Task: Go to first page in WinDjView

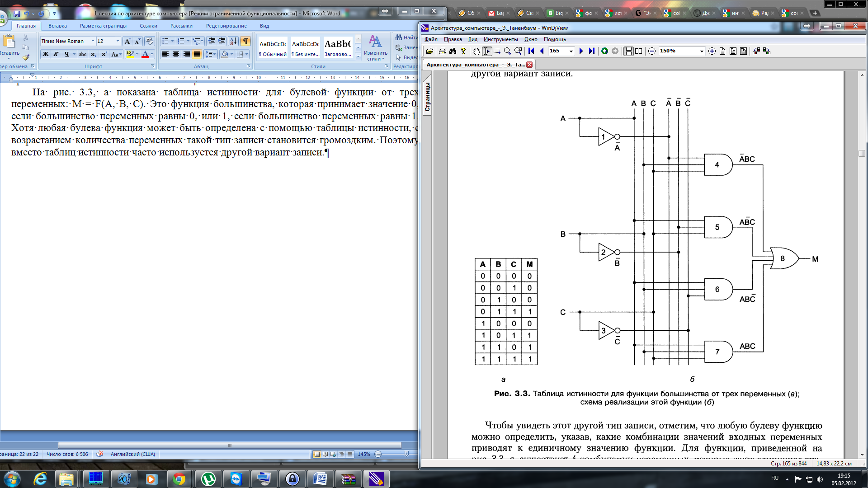Action: pyautogui.click(x=531, y=51)
